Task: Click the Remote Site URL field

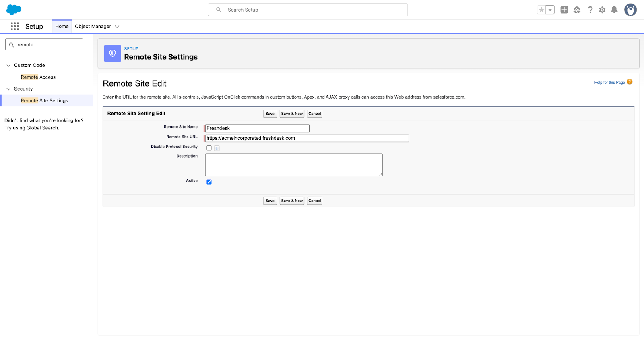Action: point(307,138)
